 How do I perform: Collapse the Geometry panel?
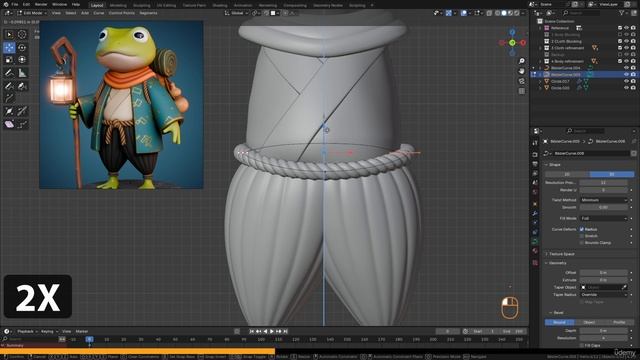coord(556,263)
